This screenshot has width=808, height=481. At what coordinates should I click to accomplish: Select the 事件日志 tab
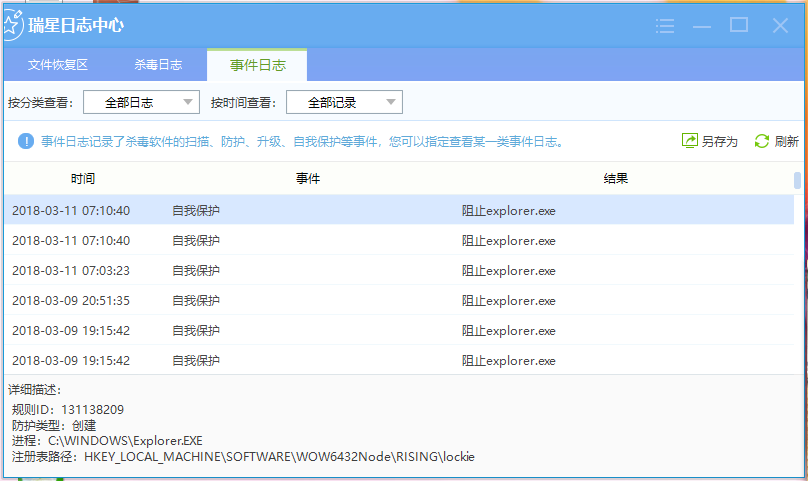coord(257,65)
